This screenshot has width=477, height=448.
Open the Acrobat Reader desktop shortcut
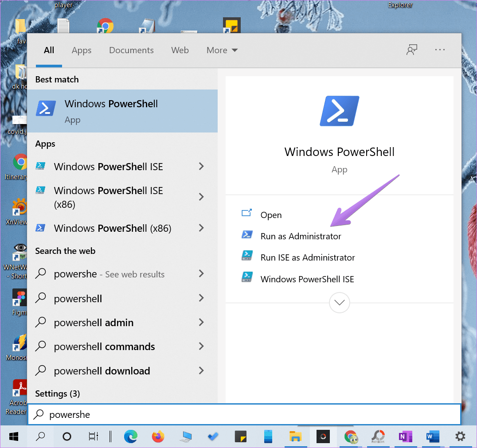17,397
